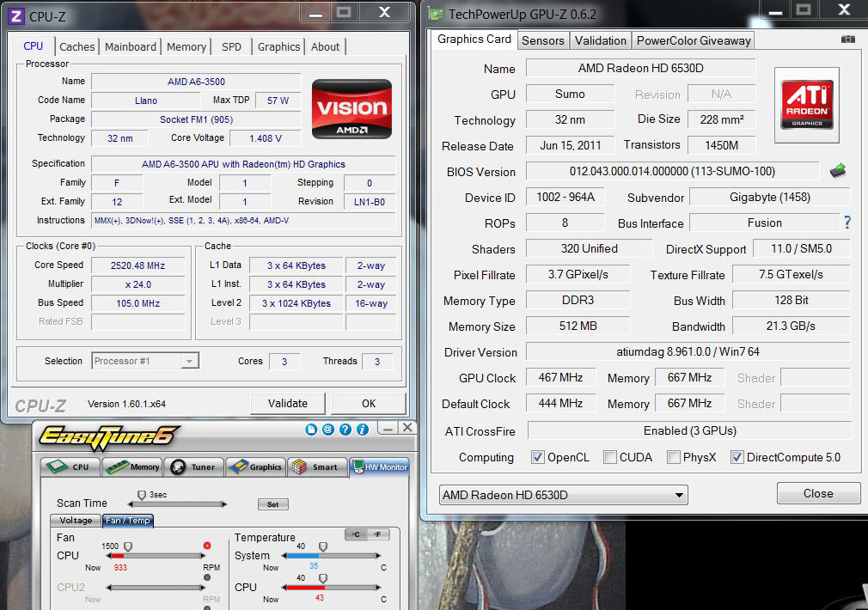Switch temperature unit to Fahrenheit
This screenshot has width=868, height=610.
click(x=378, y=534)
